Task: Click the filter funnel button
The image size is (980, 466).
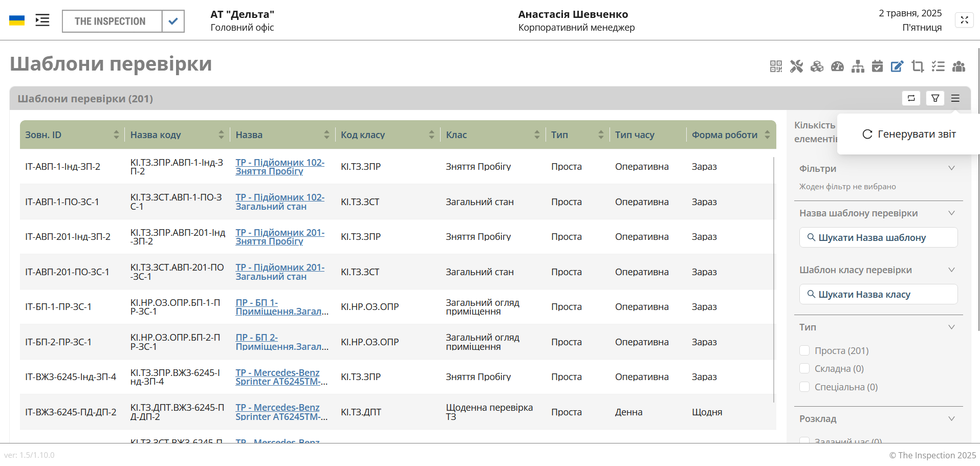Action: (x=935, y=98)
